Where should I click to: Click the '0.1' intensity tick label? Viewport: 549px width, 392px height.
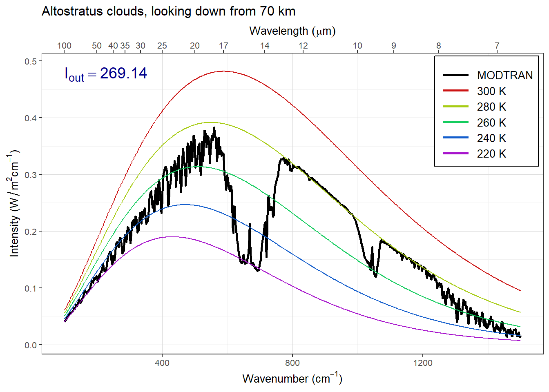pos(30,288)
